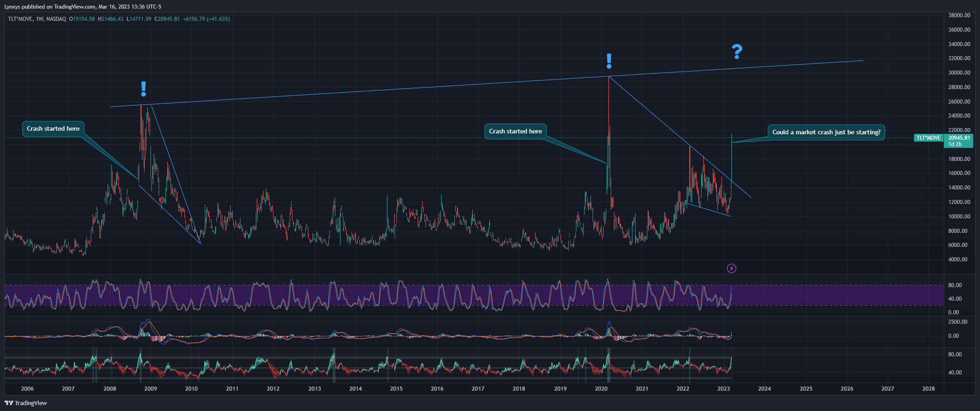This screenshot has height=411, width=980.
Task: Click the 6000.00 price axis label
Action: coord(958,245)
